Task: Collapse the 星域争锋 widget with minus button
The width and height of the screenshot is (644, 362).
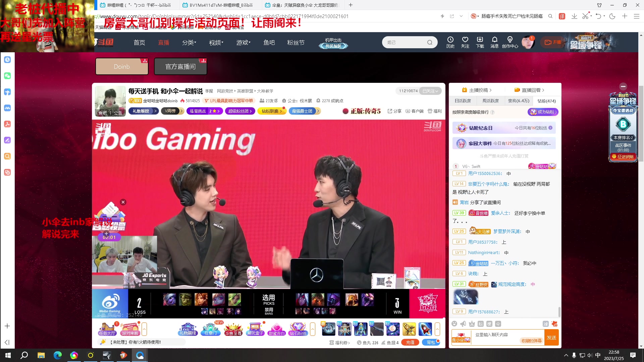Action: (623, 86)
